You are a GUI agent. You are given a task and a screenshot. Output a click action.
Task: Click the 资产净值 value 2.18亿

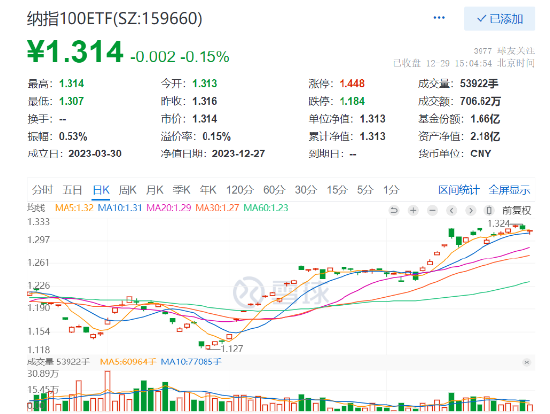(x=485, y=136)
